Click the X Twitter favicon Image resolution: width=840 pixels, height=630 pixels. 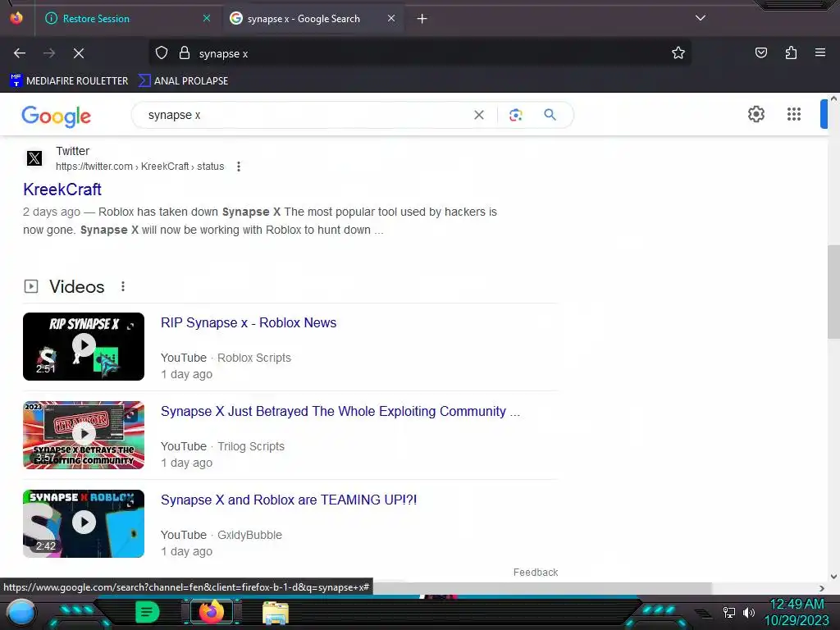pos(34,158)
